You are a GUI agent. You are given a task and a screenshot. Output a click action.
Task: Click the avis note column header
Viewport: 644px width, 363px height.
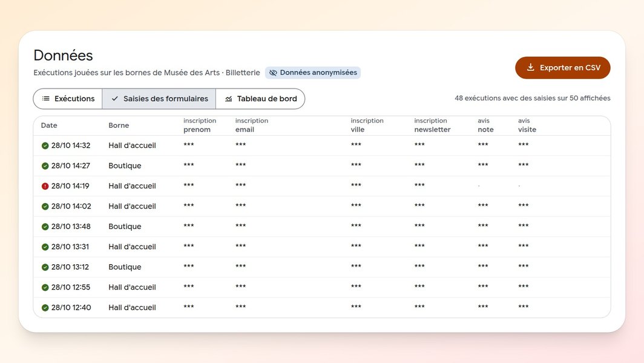tap(485, 125)
